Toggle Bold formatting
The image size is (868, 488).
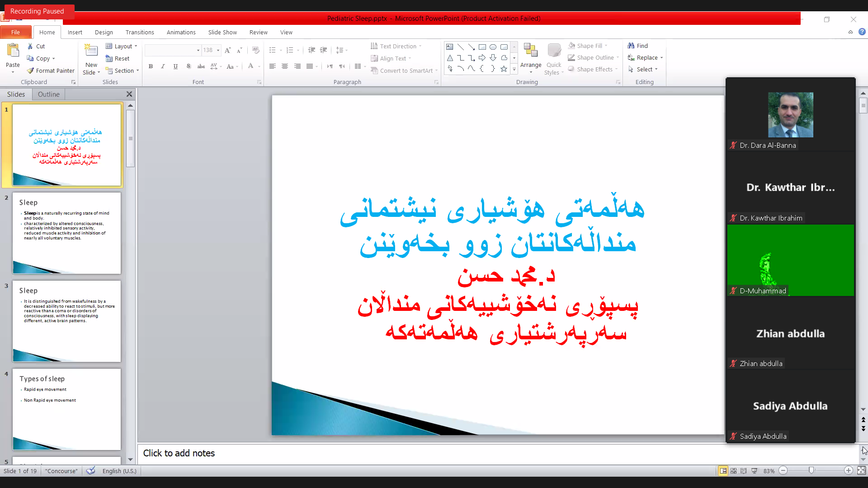click(x=151, y=66)
